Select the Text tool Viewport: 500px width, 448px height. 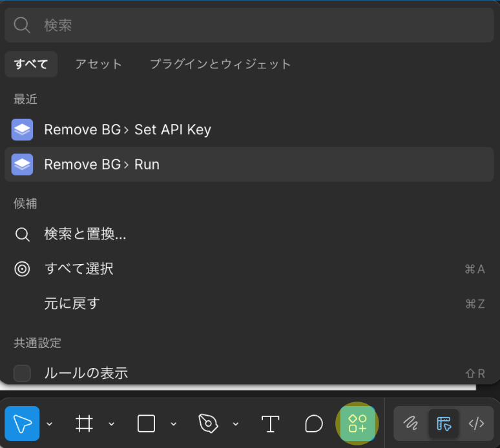tap(271, 423)
